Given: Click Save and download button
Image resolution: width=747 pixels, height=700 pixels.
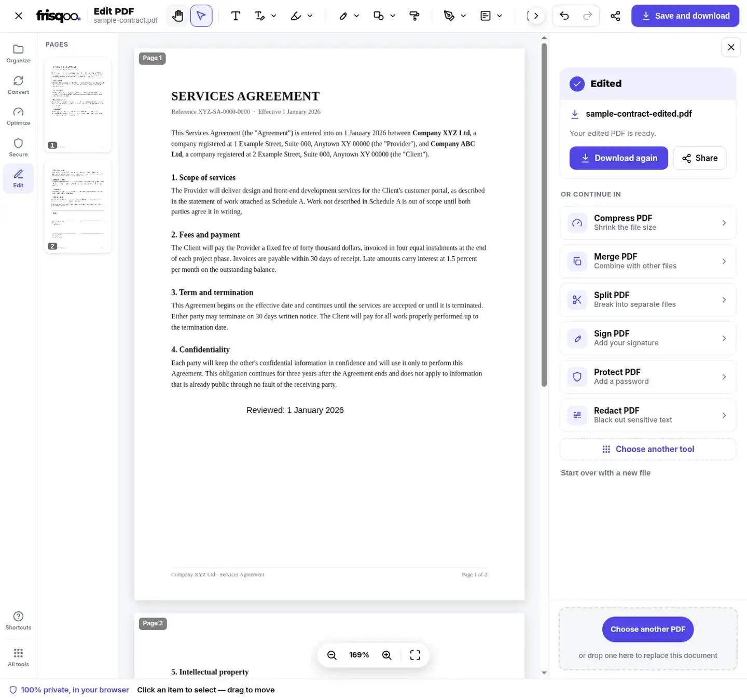Looking at the screenshot, I should pyautogui.click(x=685, y=16).
